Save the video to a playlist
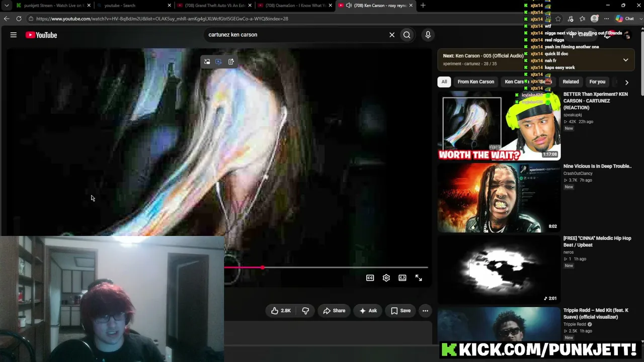This screenshot has height=362, width=644. (400, 311)
